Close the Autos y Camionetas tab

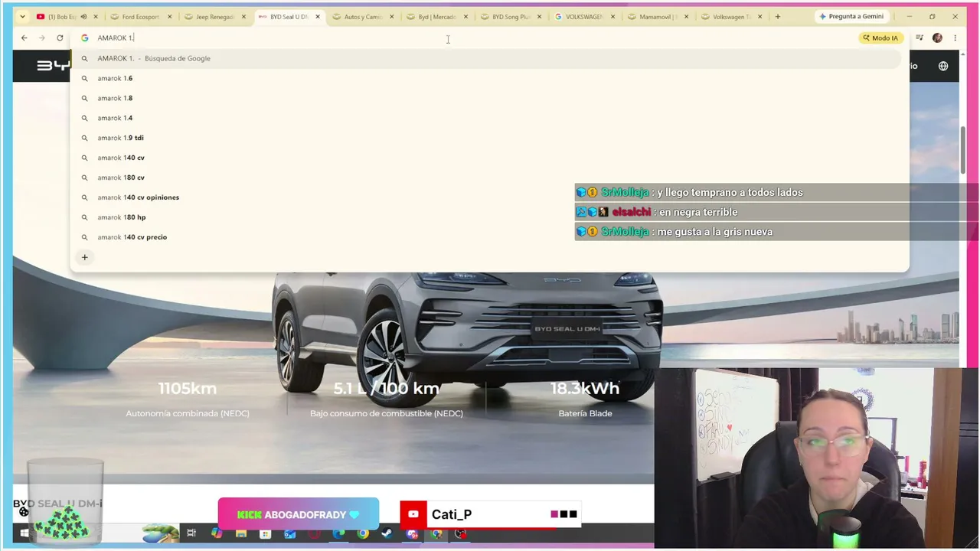pyautogui.click(x=392, y=17)
